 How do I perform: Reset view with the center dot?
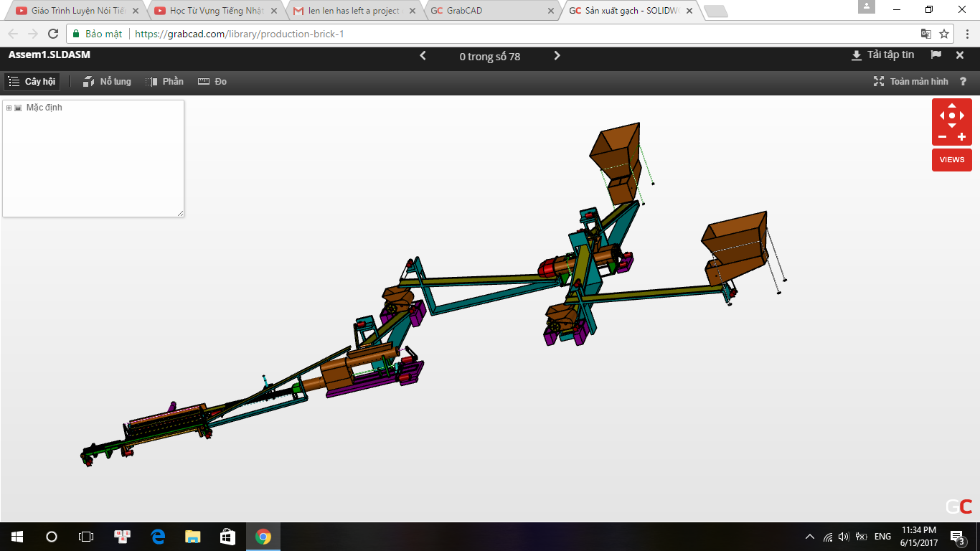pos(952,116)
